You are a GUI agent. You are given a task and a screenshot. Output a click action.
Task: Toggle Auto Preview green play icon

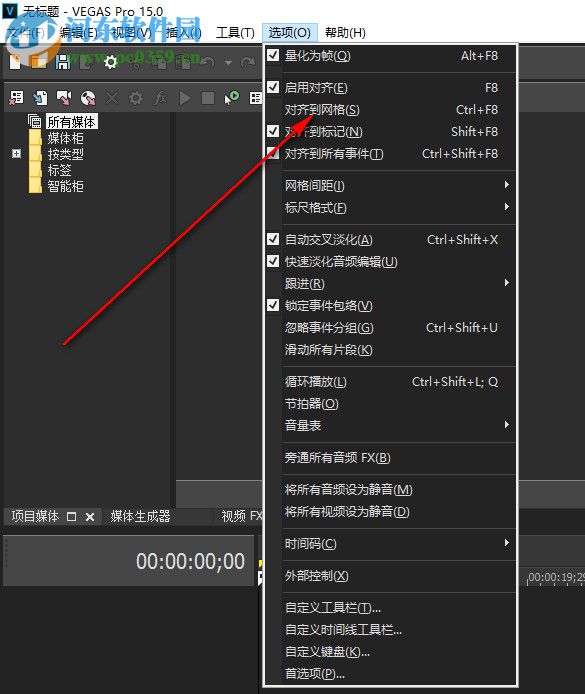pos(231,98)
